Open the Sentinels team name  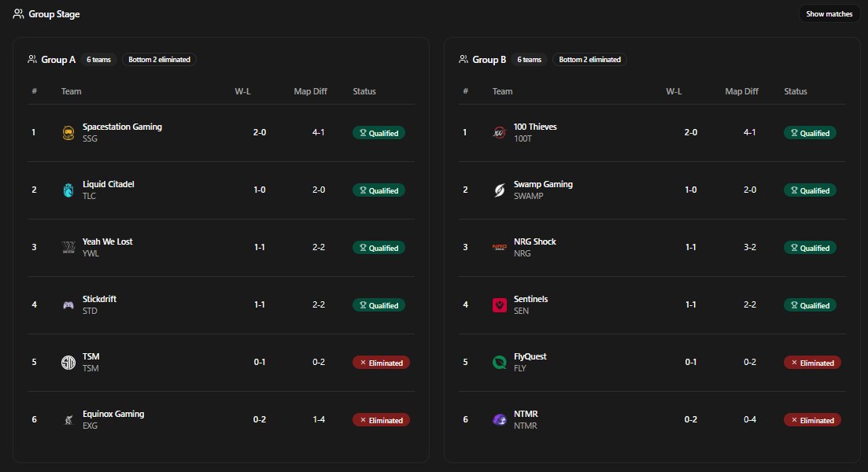531,299
